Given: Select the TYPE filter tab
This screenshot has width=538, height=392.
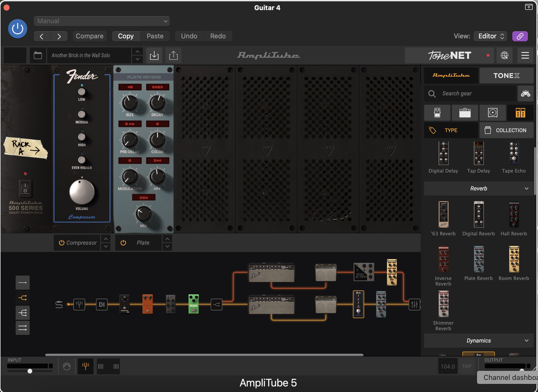Looking at the screenshot, I should pyautogui.click(x=451, y=130).
